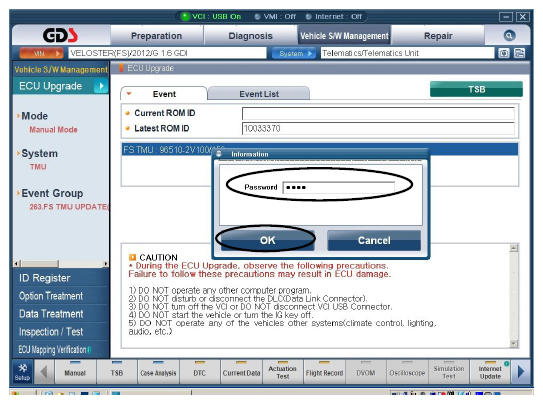Click the VCI USB On status indicator

[211, 16]
